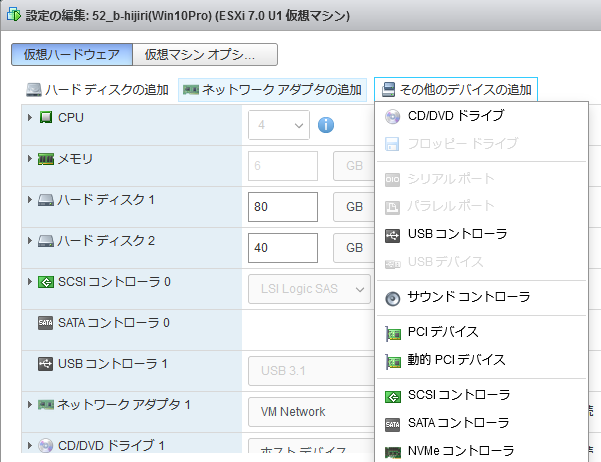Expand ハード ディスク 2 details
The width and height of the screenshot is (601, 462).
point(30,241)
